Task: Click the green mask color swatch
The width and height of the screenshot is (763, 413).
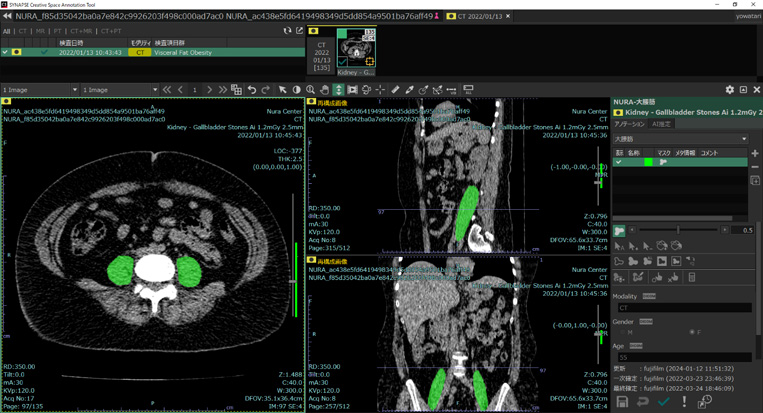Action: pyautogui.click(x=648, y=162)
